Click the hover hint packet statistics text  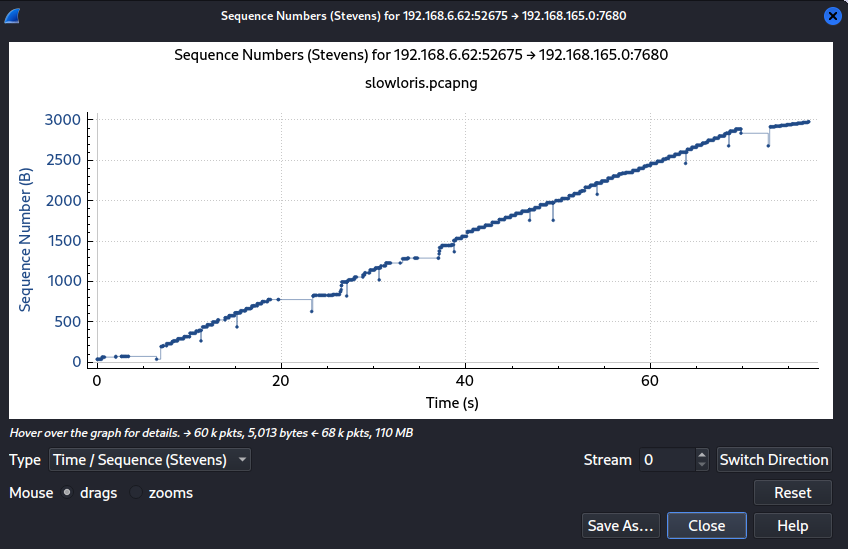click(x=211, y=433)
